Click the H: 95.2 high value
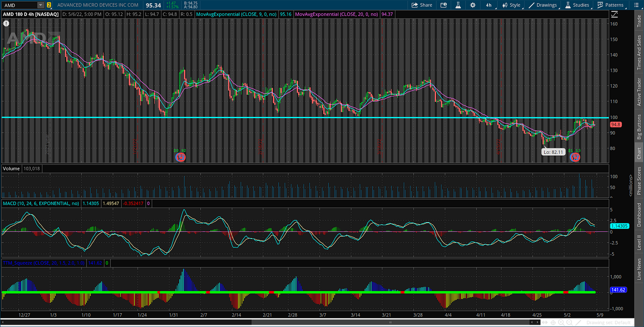Viewport: 644px width, 327px height. 134,14
